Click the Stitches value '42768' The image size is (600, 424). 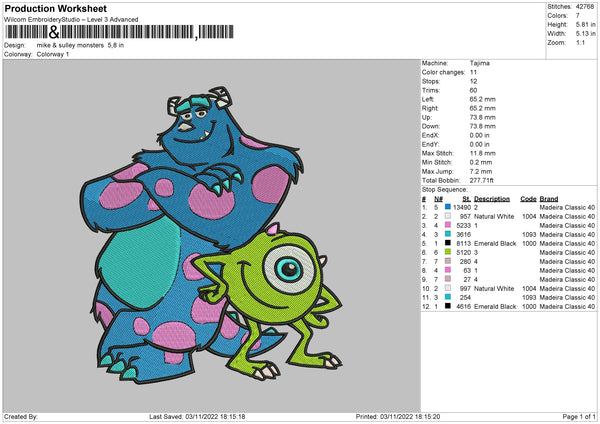tap(585, 7)
